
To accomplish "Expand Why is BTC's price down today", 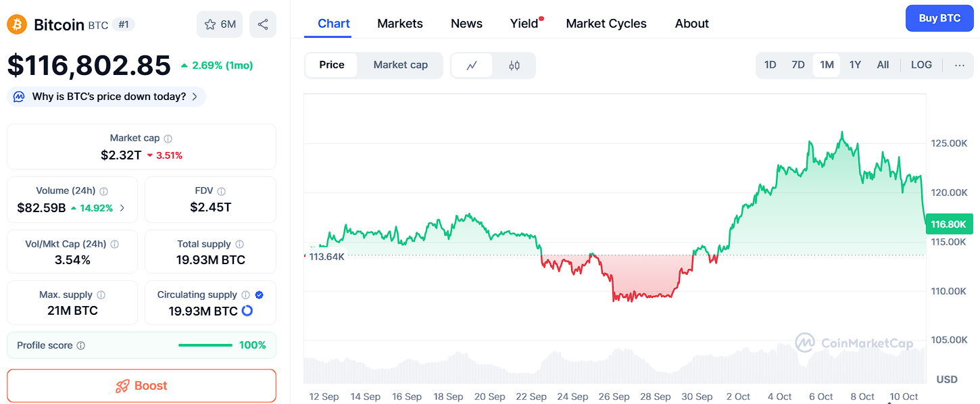I will (x=107, y=97).
